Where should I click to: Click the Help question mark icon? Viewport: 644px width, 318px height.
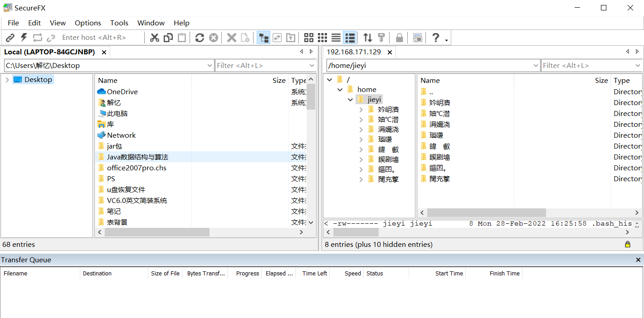point(435,38)
